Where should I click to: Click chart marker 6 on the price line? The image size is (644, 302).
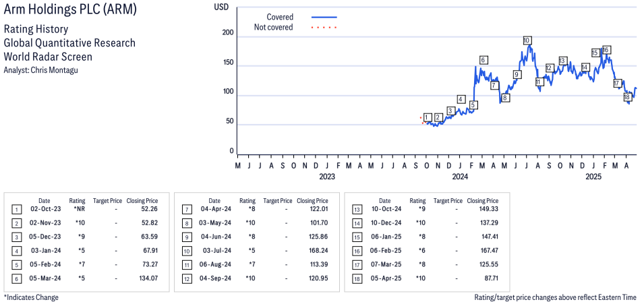tap(483, 60)
